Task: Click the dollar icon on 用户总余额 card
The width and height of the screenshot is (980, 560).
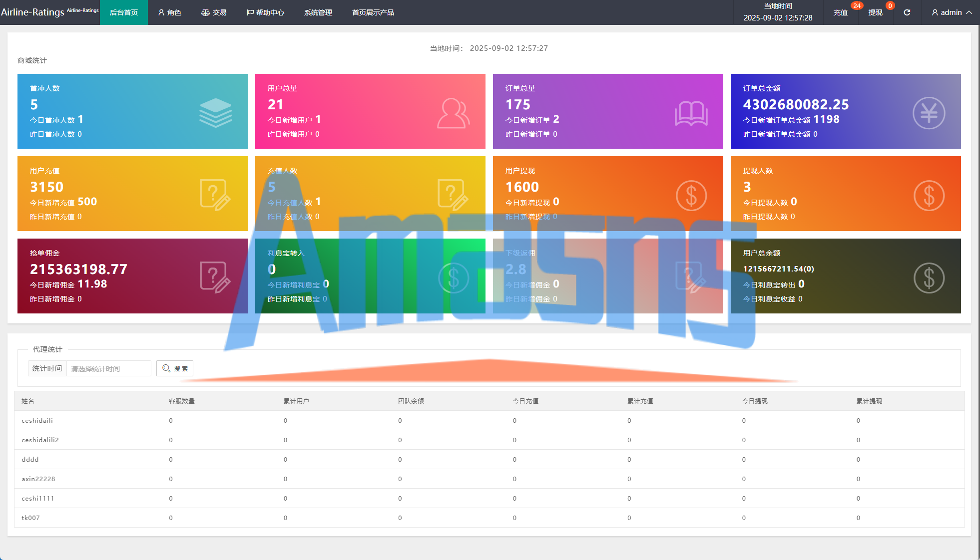Action: point(929,278)
